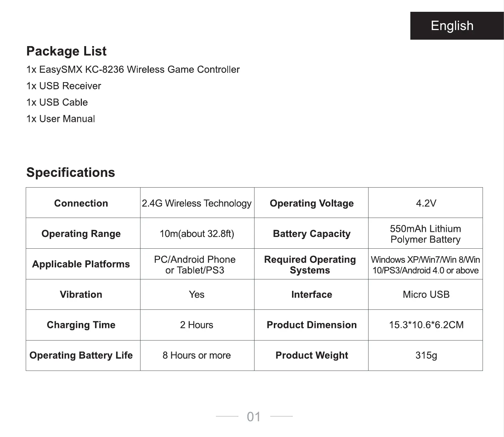Screen dimensions: 504x437
Task: Select the 2.4G Wireless Technology cell
Action: [x=197, y=203]
